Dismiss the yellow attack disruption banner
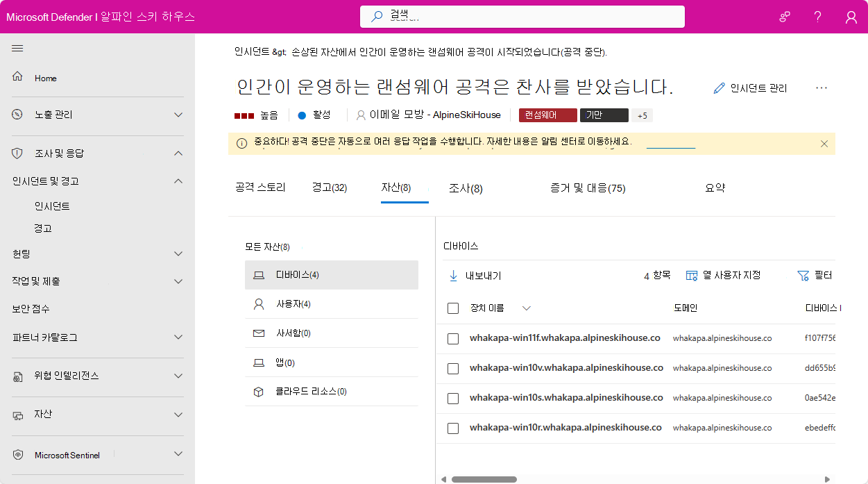868x484 pixels. 824,144
